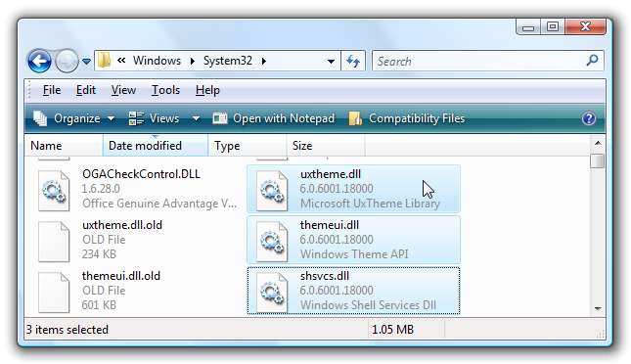Select the shsvcs.dll file name
Screen dimensions: 631x364
(x=325, y=276)
